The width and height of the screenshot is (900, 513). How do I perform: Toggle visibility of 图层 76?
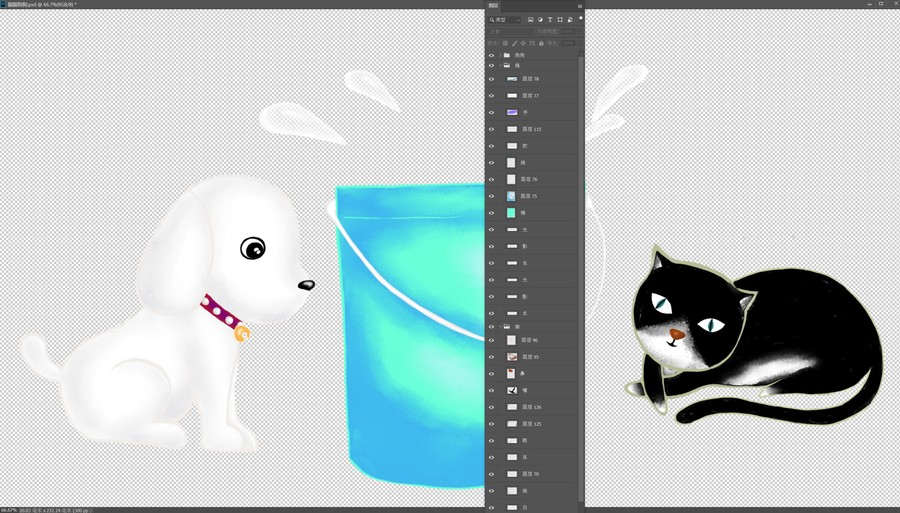(491, 180)
